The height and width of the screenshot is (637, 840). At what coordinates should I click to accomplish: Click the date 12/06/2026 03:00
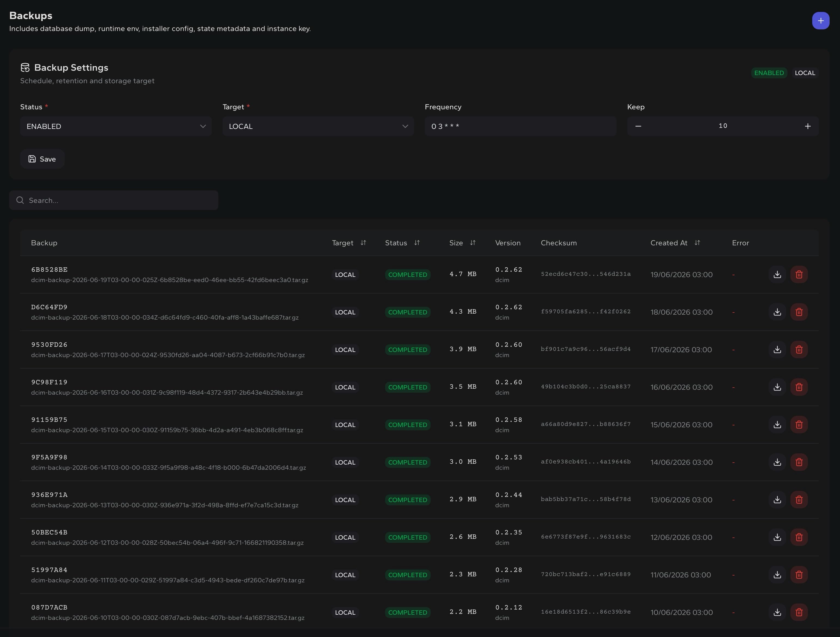click(x=681, y=538)
